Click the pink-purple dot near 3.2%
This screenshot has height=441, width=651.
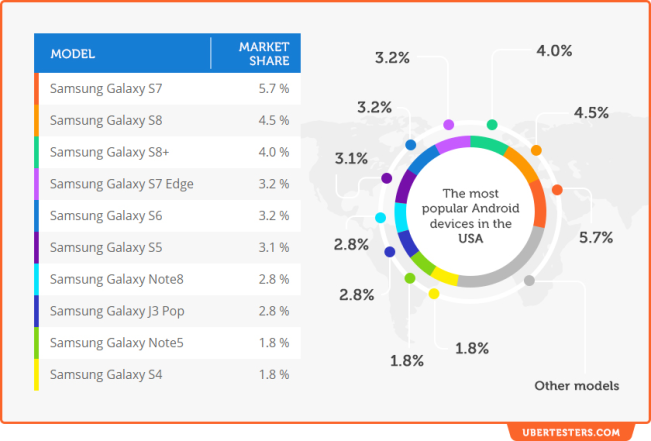(x=449, y=125)
